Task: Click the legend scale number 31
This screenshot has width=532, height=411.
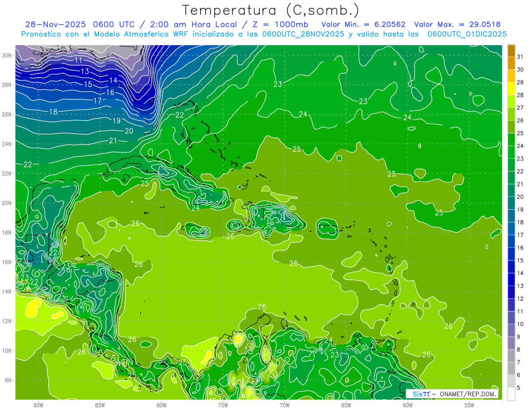Action: (520, 57)
